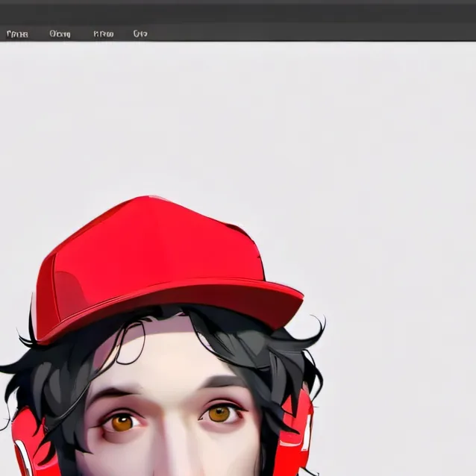The height and width of the screenshot is (476, 476).
Task: Open the third menu in the menu bar
Action: tap(104, 34)
